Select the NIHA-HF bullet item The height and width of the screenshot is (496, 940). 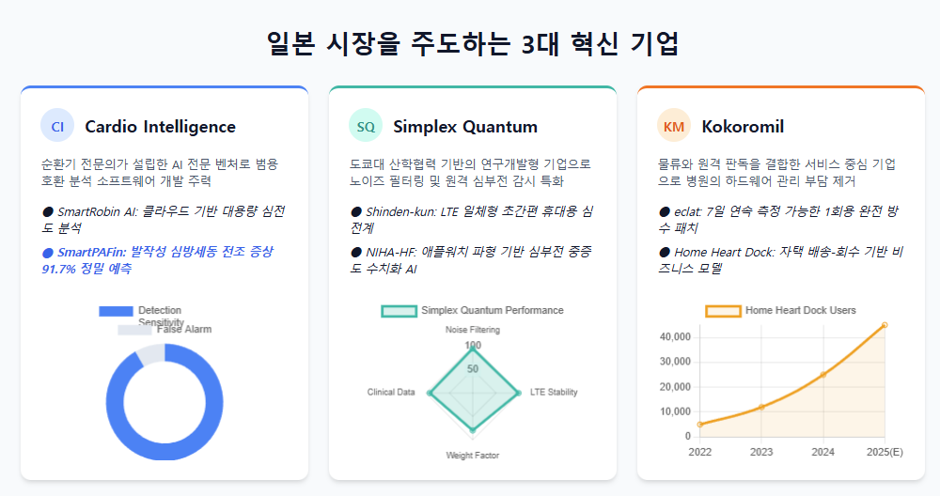click(x=471, y=260)
